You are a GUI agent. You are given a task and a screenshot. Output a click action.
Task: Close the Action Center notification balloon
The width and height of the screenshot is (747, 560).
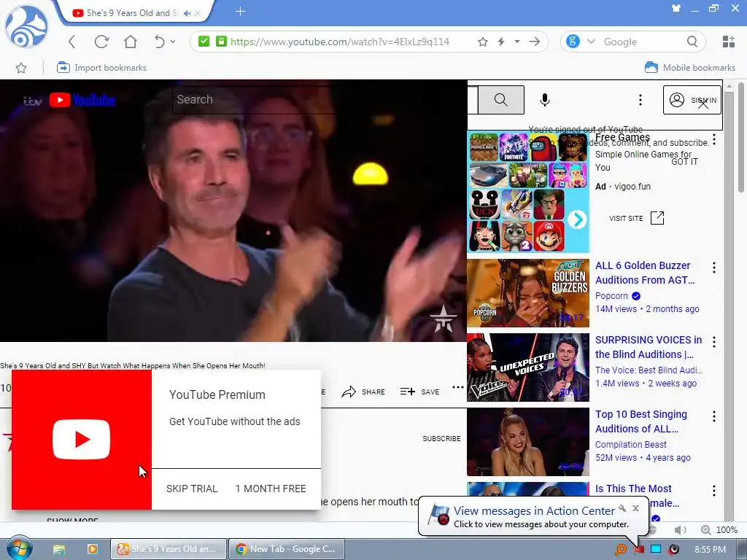(x=635, y=508)
